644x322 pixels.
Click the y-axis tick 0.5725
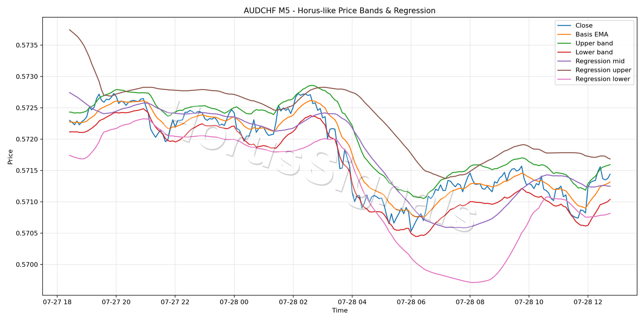(27, 108)
